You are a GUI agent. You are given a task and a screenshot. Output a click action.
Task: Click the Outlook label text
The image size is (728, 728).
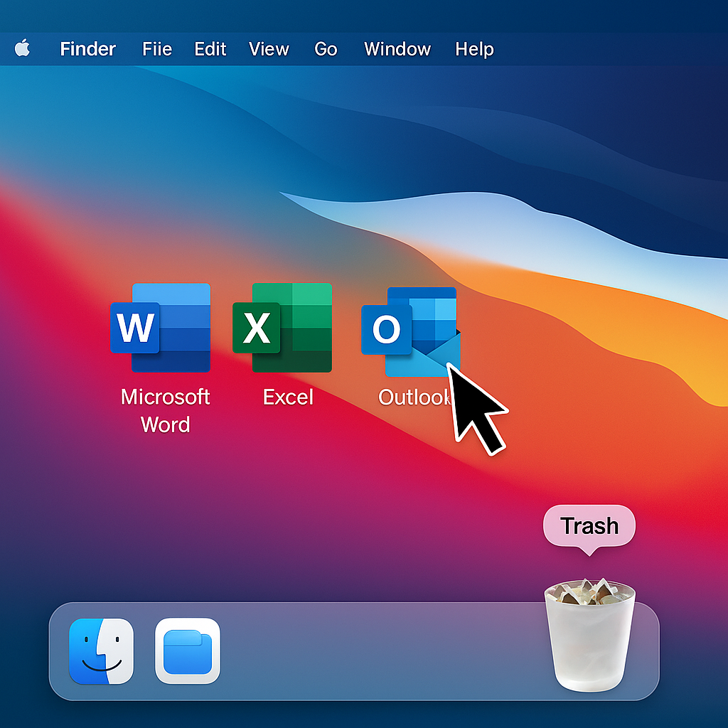pos(415,397)
